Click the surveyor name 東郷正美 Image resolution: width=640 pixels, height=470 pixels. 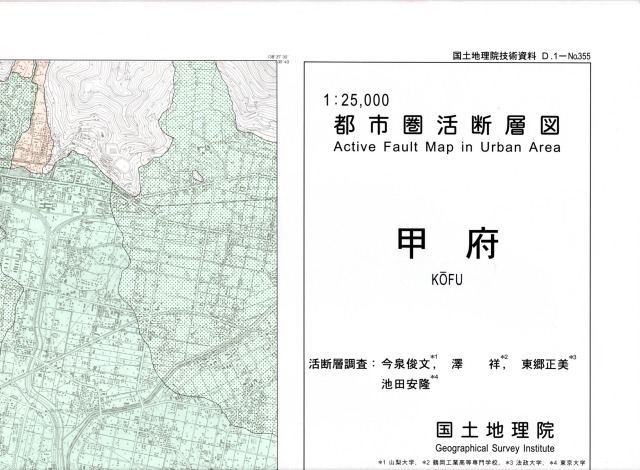(x=545, y=364)
